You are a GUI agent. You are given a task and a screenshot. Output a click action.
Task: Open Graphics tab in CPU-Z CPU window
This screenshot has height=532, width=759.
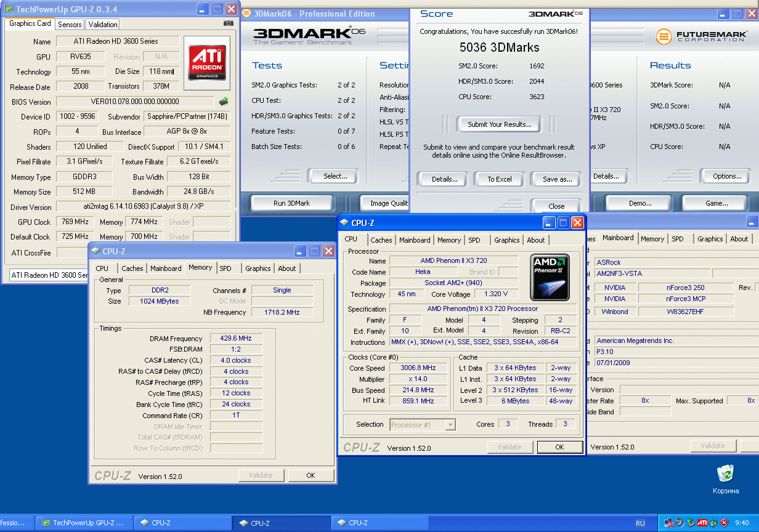(x=506, y=240)
